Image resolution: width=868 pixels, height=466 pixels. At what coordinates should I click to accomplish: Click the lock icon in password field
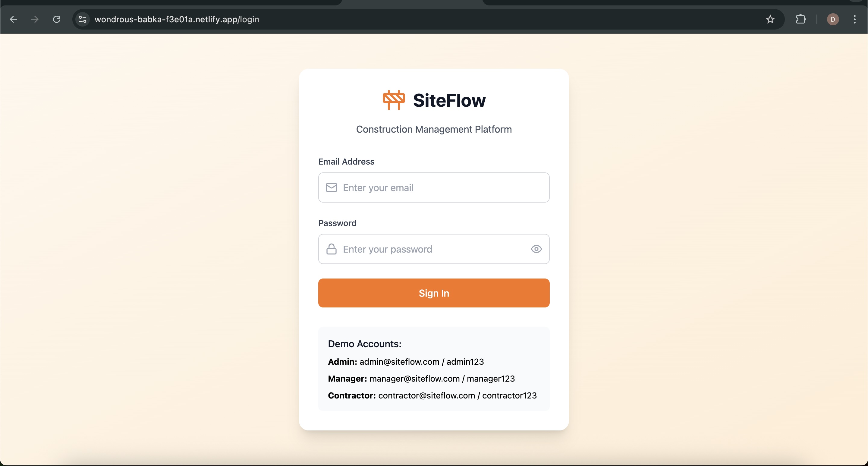pyautogui.click(x=331, y=249)
